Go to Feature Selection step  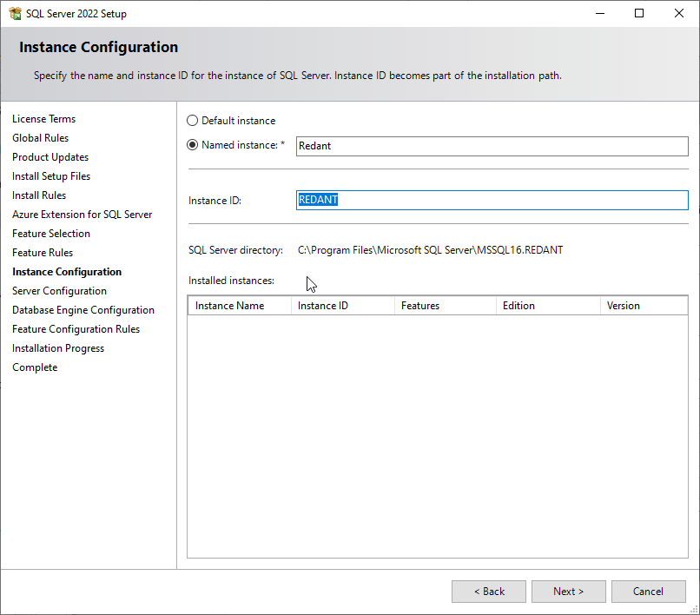51,234
